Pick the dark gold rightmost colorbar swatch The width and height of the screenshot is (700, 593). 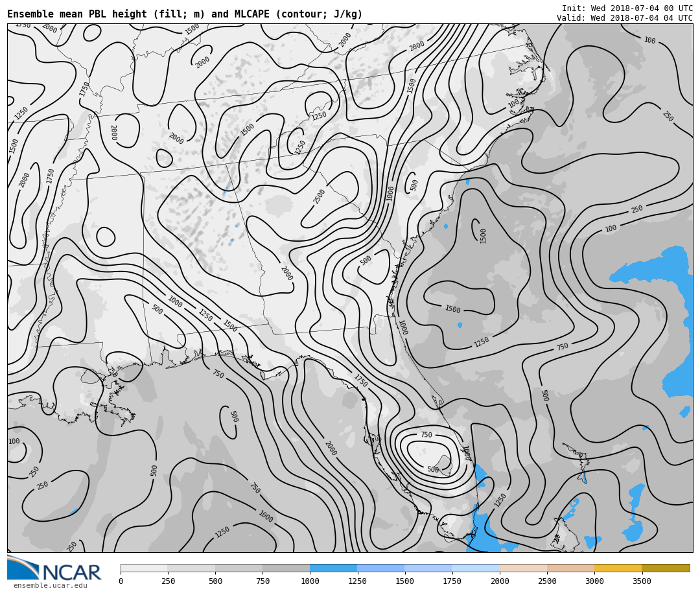tap(666, 568)
